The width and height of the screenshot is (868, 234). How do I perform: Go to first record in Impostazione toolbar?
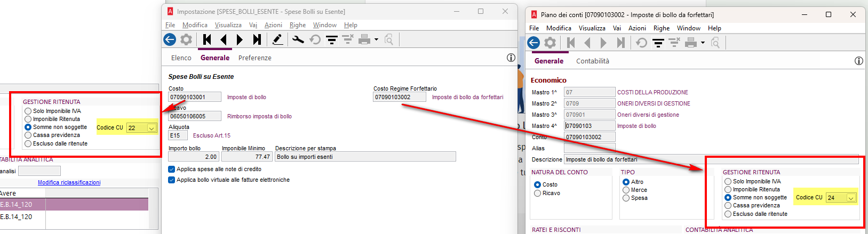(208, 39)
